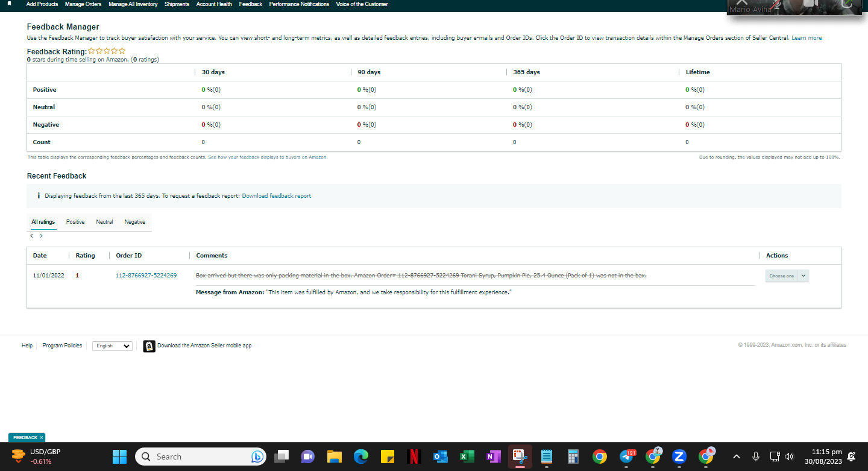Open the Choose one actions dropdown

(x=787, y=276)
